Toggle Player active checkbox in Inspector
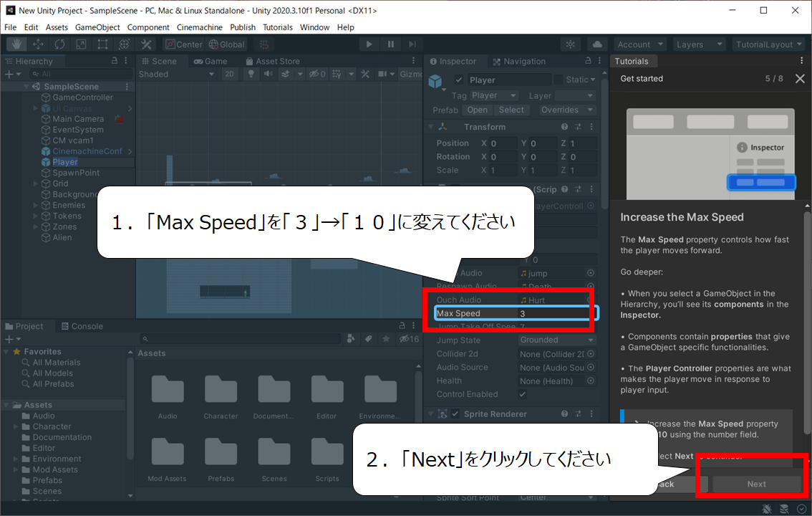 pos(458,80)
